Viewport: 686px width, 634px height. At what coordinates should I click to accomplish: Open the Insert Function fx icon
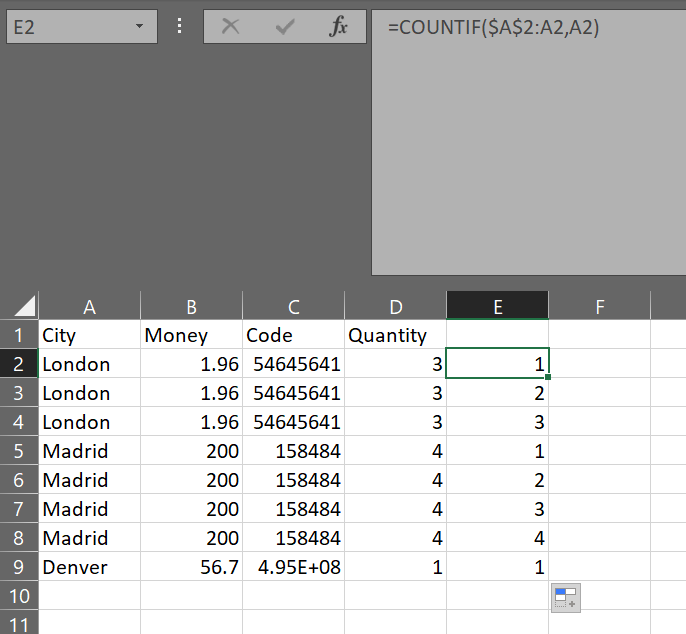coord(338,27)
